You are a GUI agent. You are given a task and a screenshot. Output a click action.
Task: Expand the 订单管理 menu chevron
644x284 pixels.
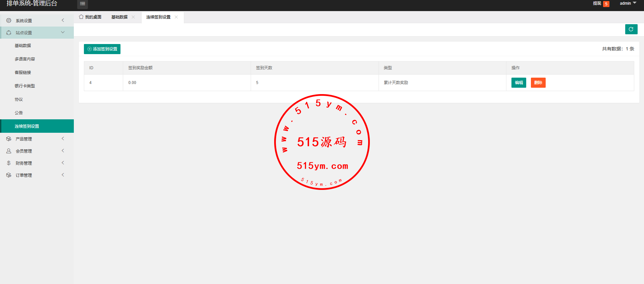[63, 175]
